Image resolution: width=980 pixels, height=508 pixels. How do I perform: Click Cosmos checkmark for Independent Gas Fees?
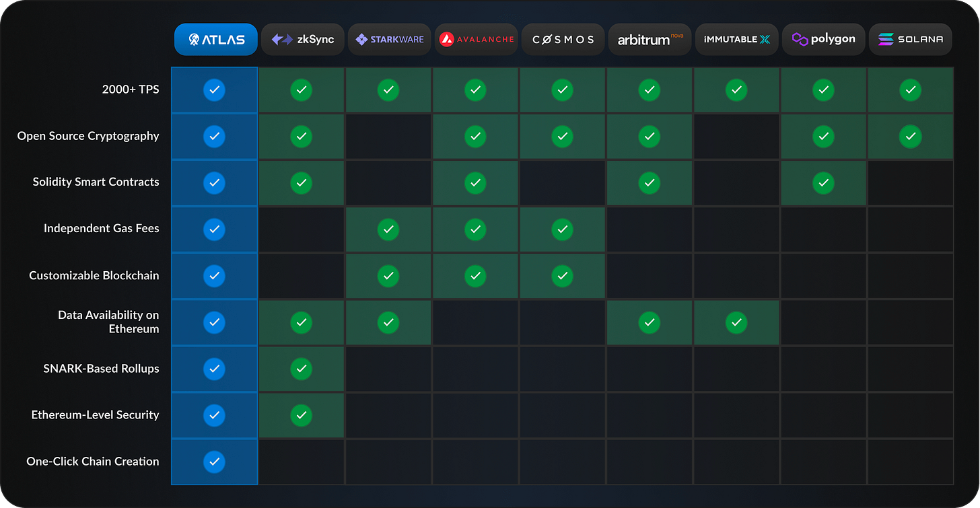coord(562,229)
